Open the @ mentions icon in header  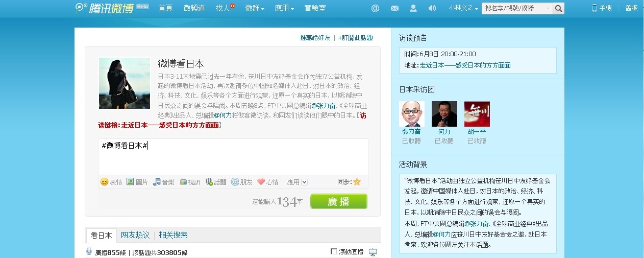point(376,8)
